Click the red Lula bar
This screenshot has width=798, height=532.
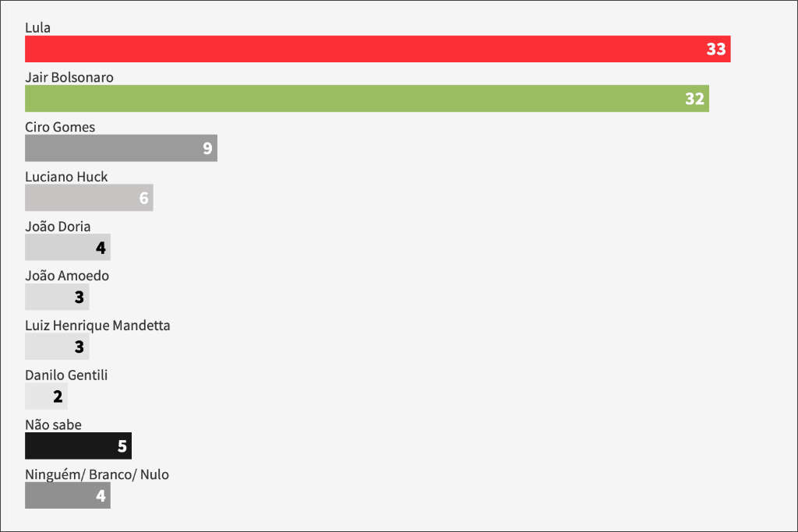click(378, 49)
